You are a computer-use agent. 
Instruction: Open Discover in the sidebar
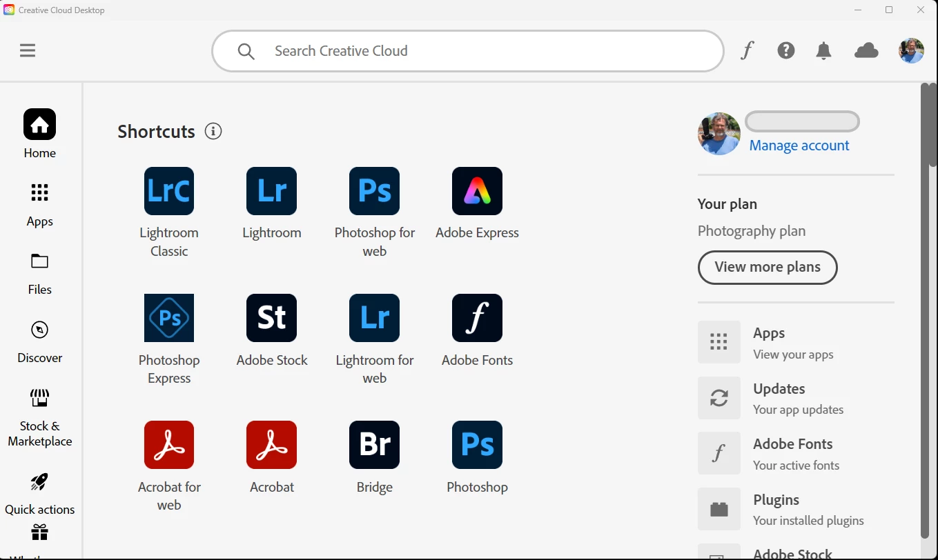(40, 341)
